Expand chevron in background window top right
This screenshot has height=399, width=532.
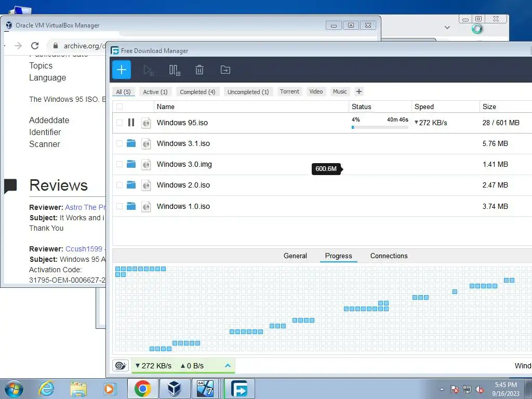pos(447,28)
